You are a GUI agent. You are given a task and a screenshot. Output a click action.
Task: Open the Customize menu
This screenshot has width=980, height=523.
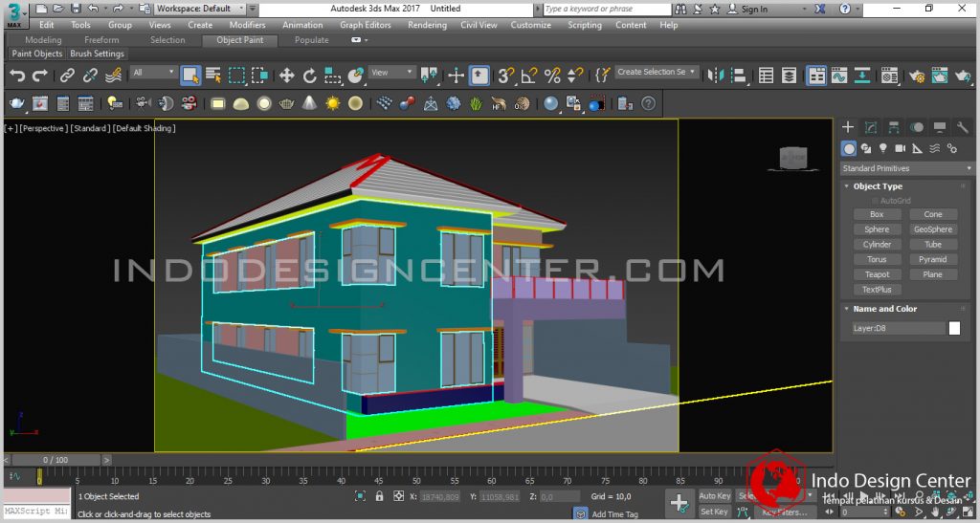530,25
